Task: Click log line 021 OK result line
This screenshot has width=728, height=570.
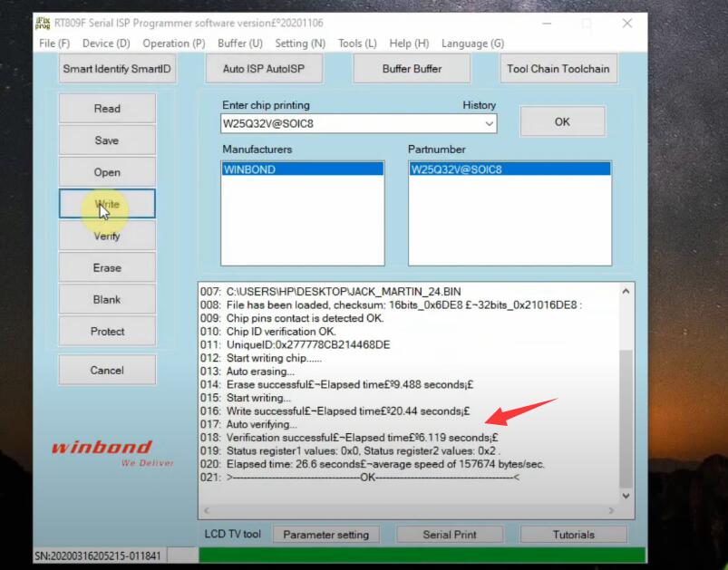Action: click(x=374, y=478)
